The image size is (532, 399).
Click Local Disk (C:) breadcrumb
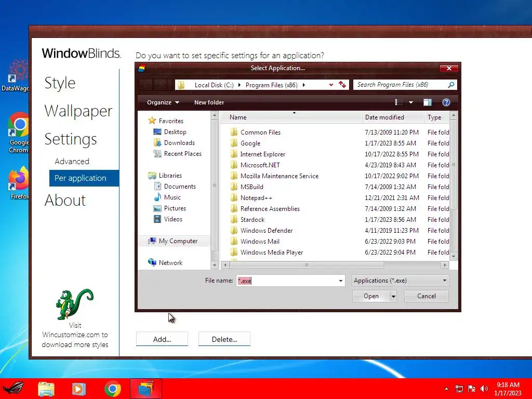tap(214, 85)
